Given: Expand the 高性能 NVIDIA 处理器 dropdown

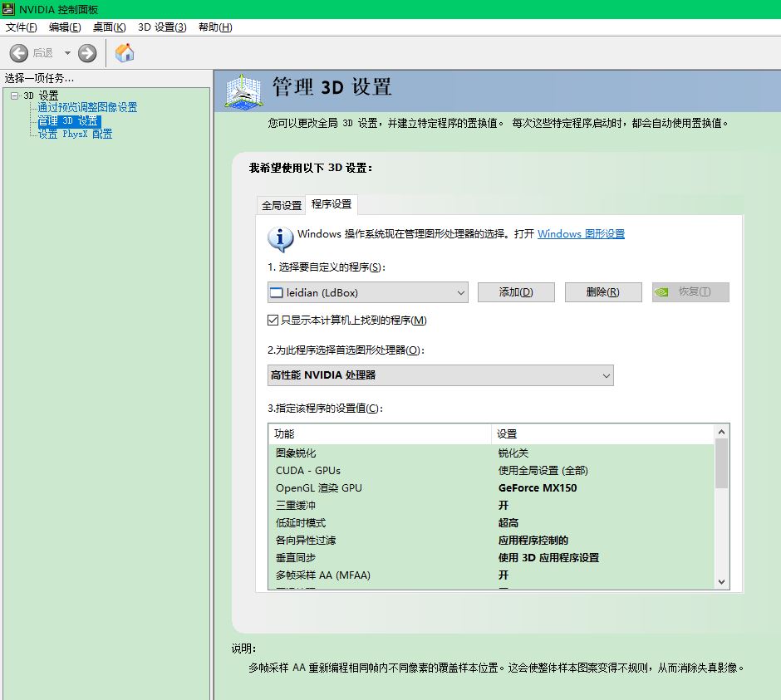Looking at the screenshot, I should click(x=440, y=375).
